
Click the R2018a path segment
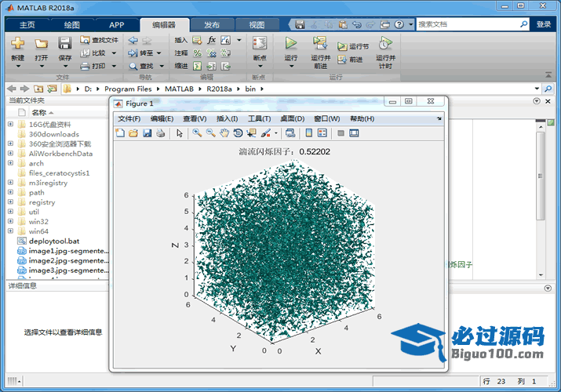219,89
